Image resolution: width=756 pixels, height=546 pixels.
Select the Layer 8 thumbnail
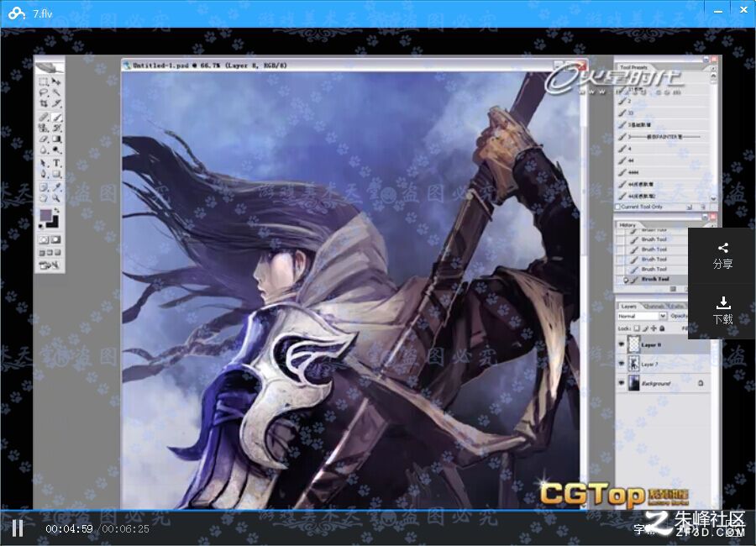[633, 344]
